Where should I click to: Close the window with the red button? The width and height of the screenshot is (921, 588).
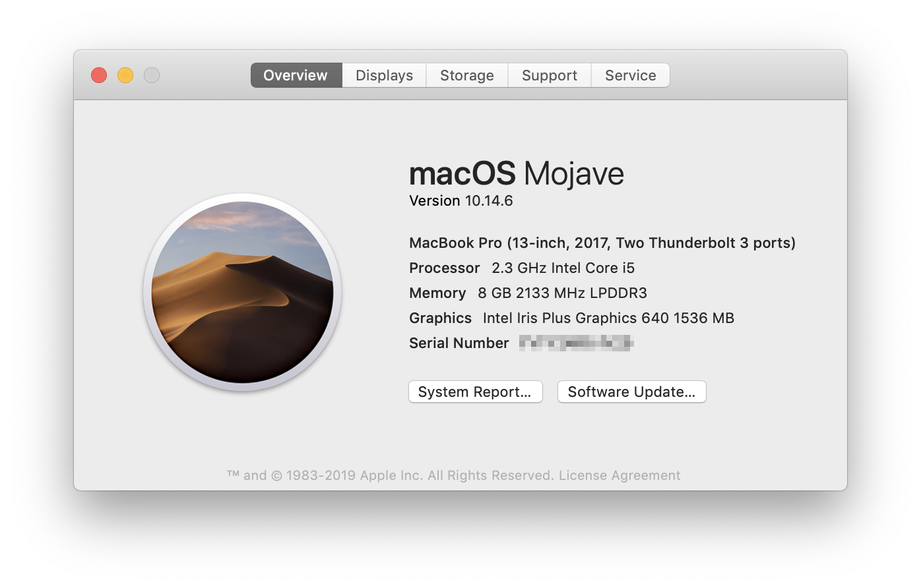[x=99, y=75]
